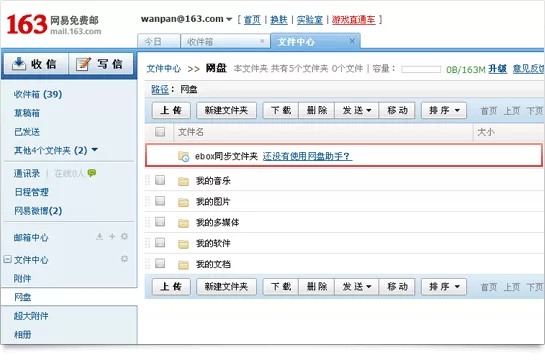
Task: Open 日程管理 in sidebar
Action: click(31, 192)
